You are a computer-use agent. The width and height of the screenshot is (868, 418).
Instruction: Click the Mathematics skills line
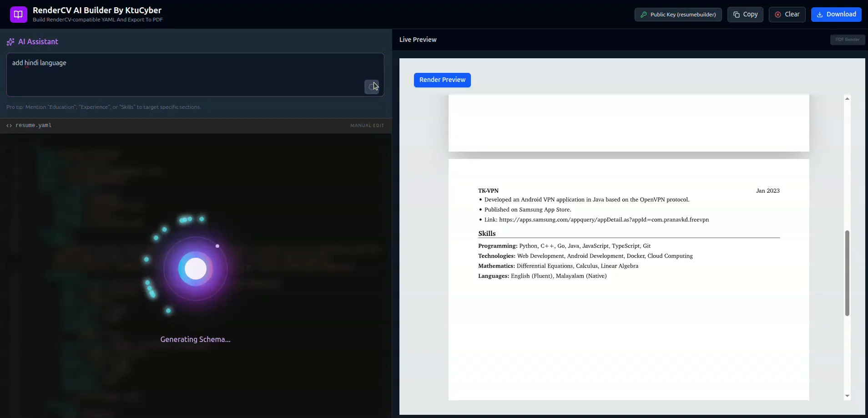[x=558, y=266]
